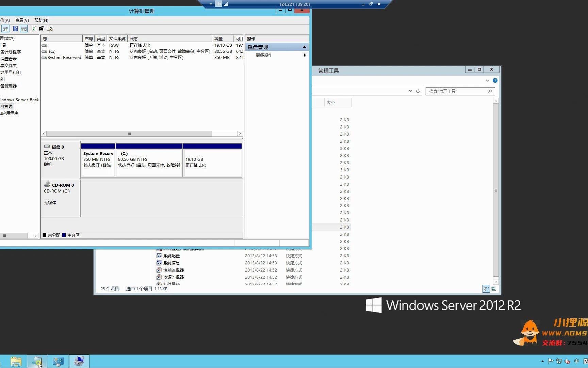Click the network tray icon

point(559,361)
